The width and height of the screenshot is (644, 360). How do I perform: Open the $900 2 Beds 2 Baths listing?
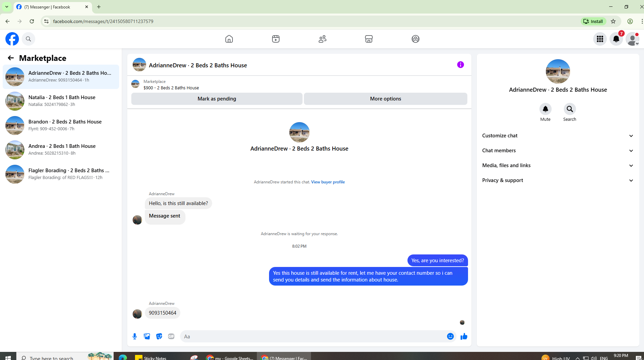171,88
